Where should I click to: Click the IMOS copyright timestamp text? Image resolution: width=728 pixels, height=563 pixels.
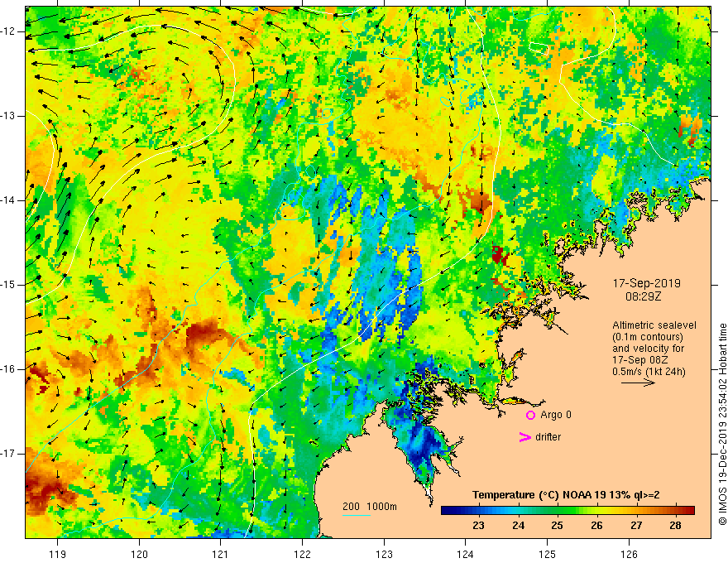(722, 425)
